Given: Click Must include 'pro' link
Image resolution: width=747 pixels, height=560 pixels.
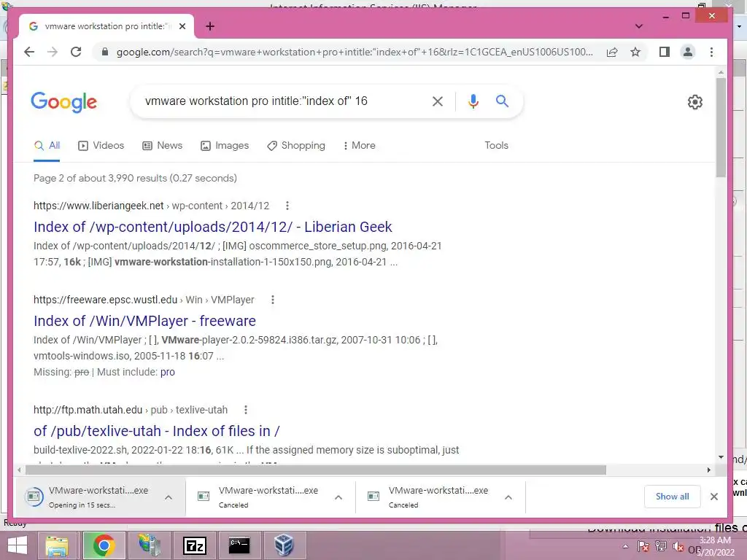Looking at the screenshot, I should click(168, 373).
